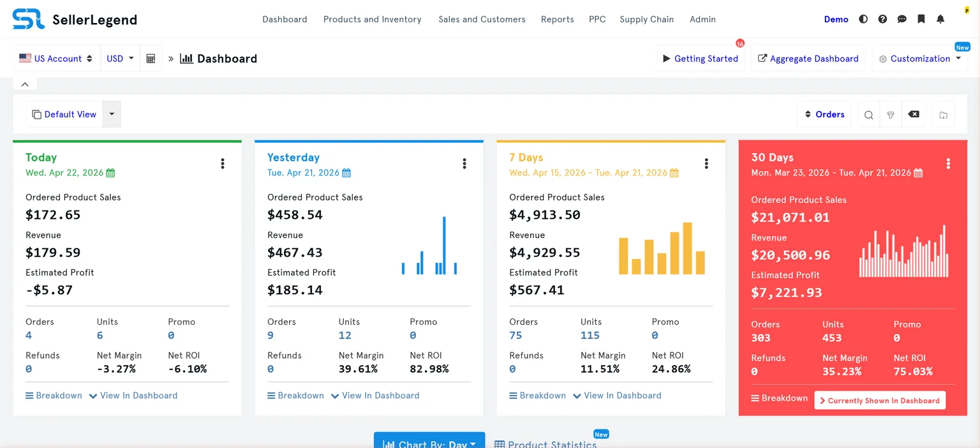The height and width of the screenshot is (448, 980).
Task: Click Getting Started button
Action: 700,59
